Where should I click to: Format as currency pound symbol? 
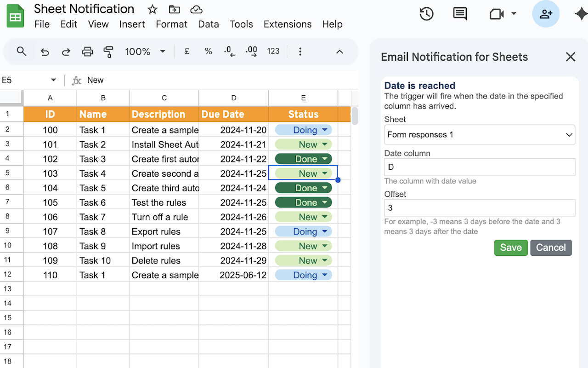(x=187, y=52)
